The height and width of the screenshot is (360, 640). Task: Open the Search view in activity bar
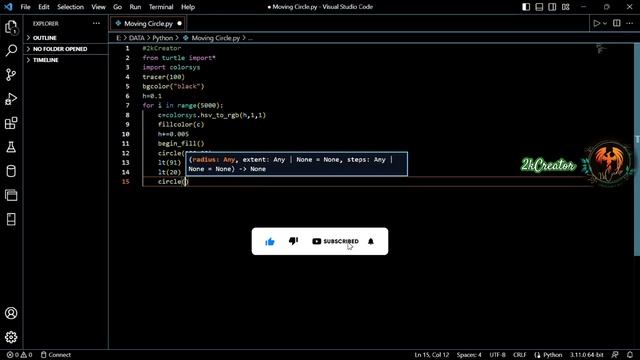tap(11, 51)
